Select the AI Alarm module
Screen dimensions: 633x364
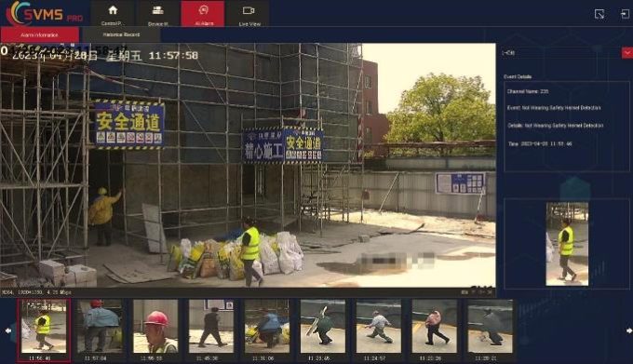tap(203, 14)
